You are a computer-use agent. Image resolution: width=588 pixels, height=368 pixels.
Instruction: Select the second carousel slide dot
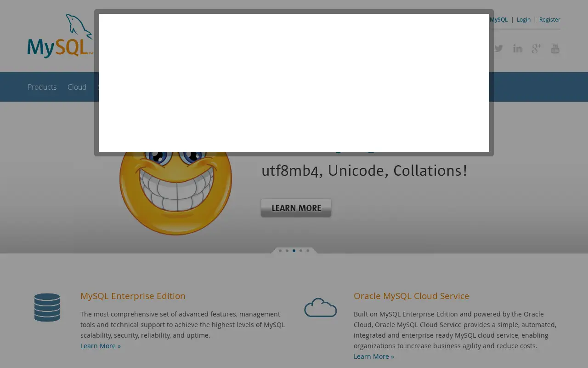pyautogui.click(x=287, y=251)
